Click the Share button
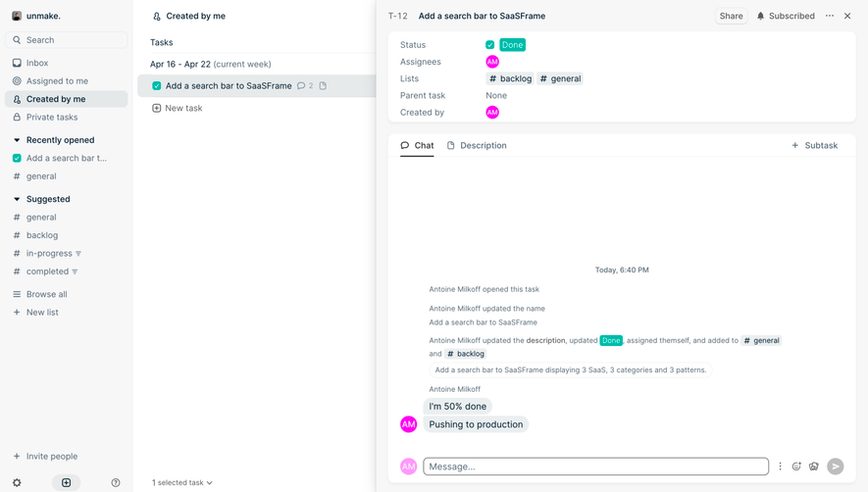The height and width of the screenshot is (492, 868). (x=732, y=16)
